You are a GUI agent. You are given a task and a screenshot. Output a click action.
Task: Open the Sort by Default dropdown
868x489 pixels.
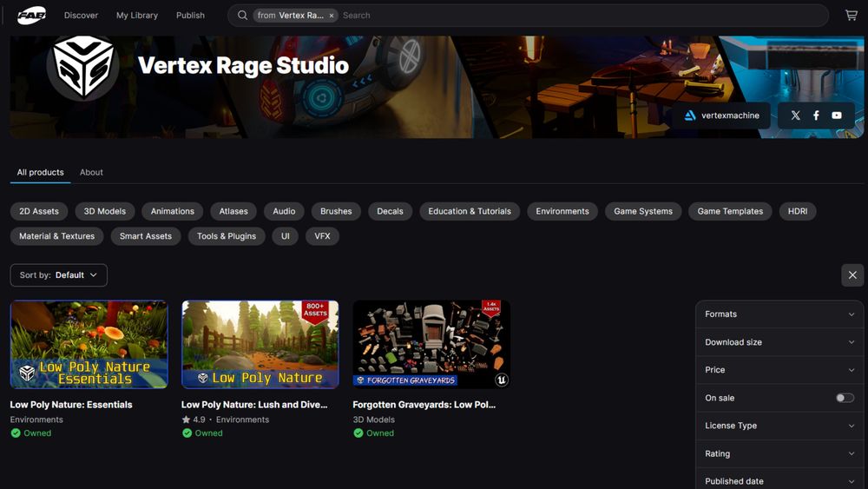click(59, 275)
